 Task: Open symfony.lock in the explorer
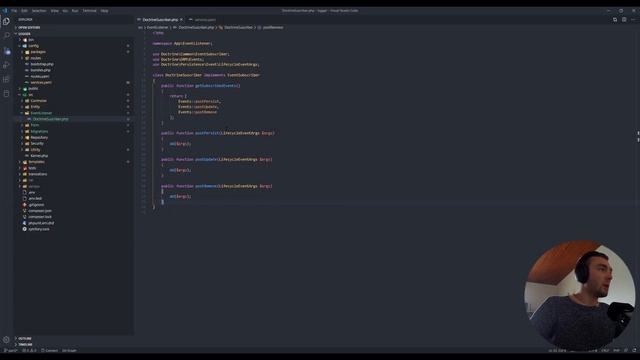(x=39, y=229)
